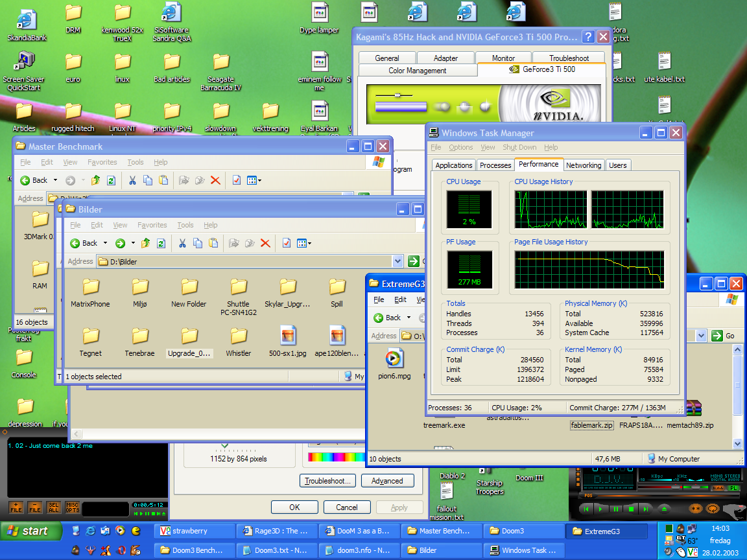The image size is (747, 560).
Task: Click the Start button
Action: pos(31,531)
